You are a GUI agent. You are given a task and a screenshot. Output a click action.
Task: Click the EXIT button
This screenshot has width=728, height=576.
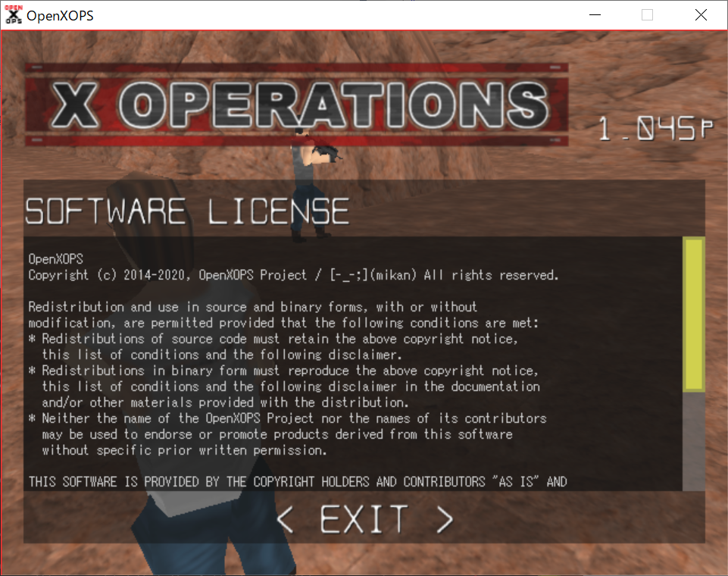(x=364, y=519)
